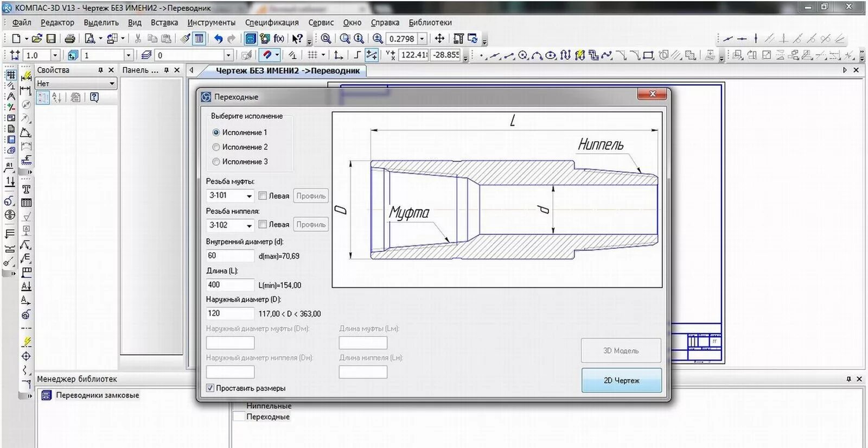
Task: Click the 2D Чертеж button
Action: [x=622, y=380]
